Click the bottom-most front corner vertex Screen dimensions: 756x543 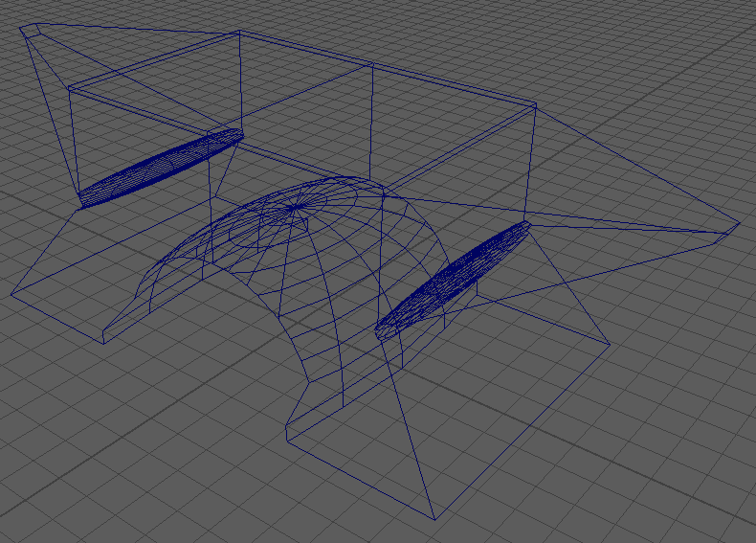pos(434,518)
